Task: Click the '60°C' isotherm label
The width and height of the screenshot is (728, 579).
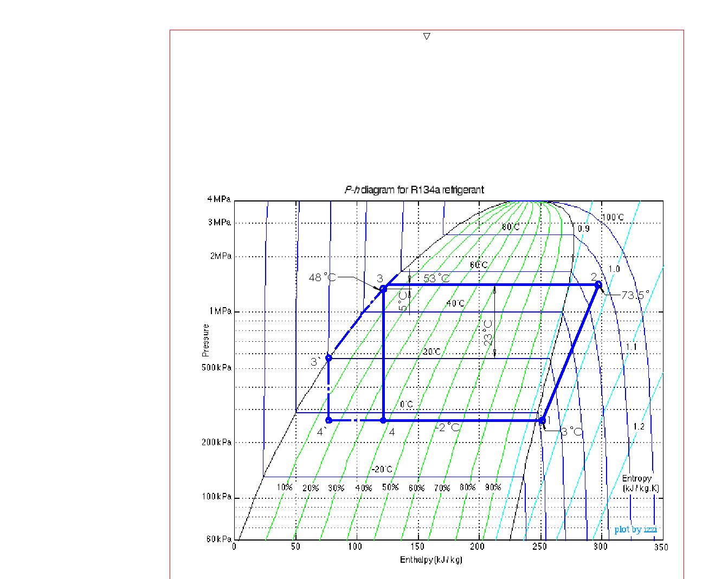Action: [479, 265]
